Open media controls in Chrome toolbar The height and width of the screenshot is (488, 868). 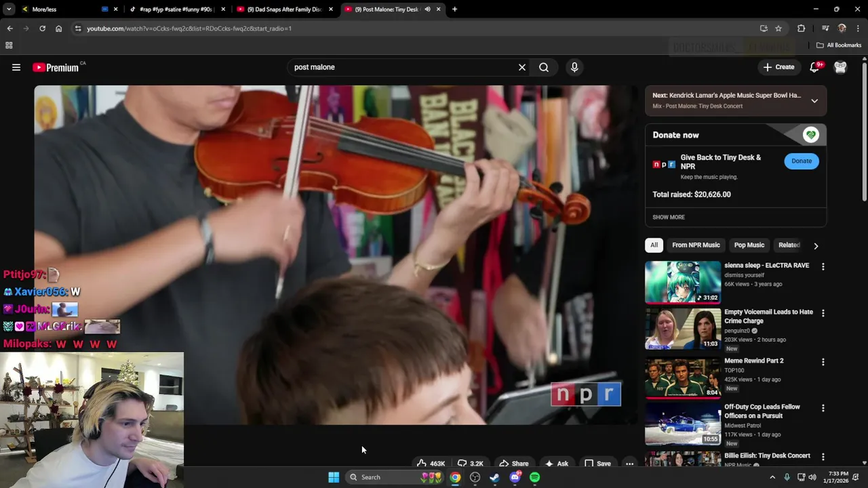coord(825,28)
